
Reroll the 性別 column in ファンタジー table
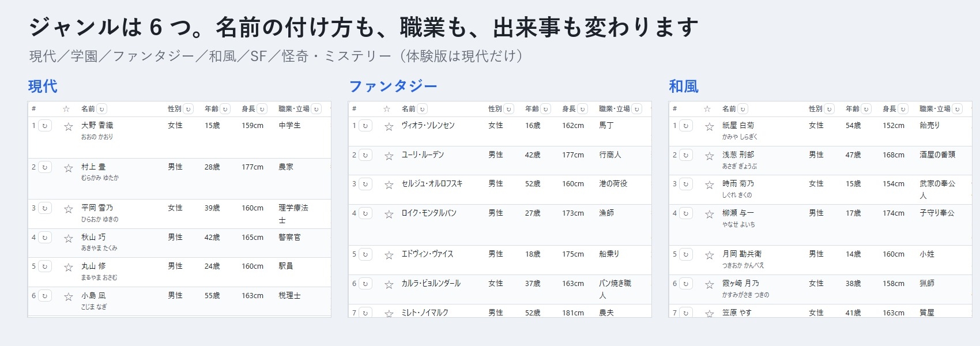[x=509, y=109]
